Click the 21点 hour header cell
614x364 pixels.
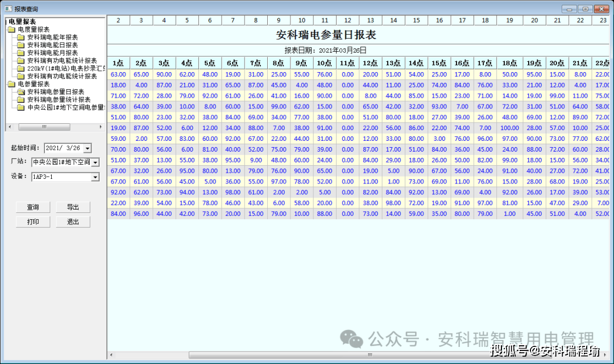[580, 63]
